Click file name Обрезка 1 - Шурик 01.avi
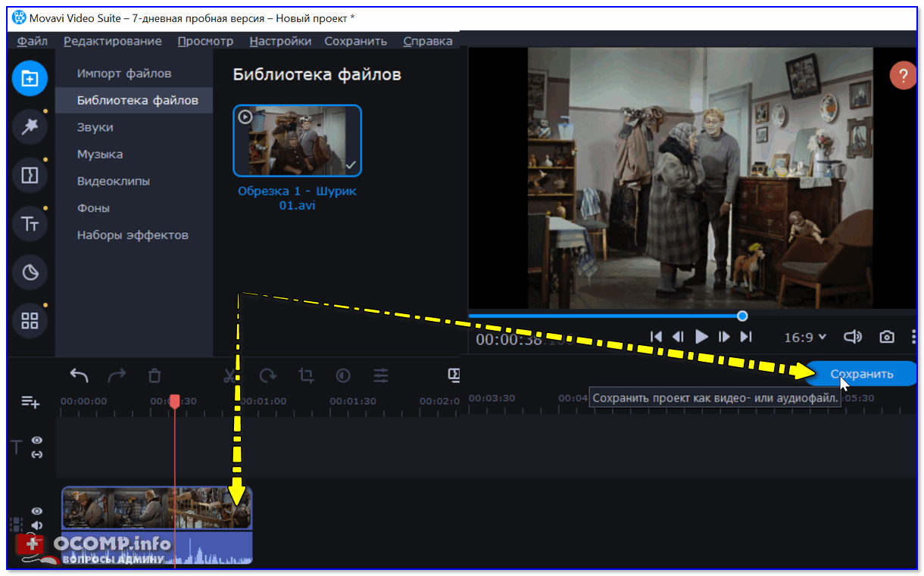 (297, 198)
